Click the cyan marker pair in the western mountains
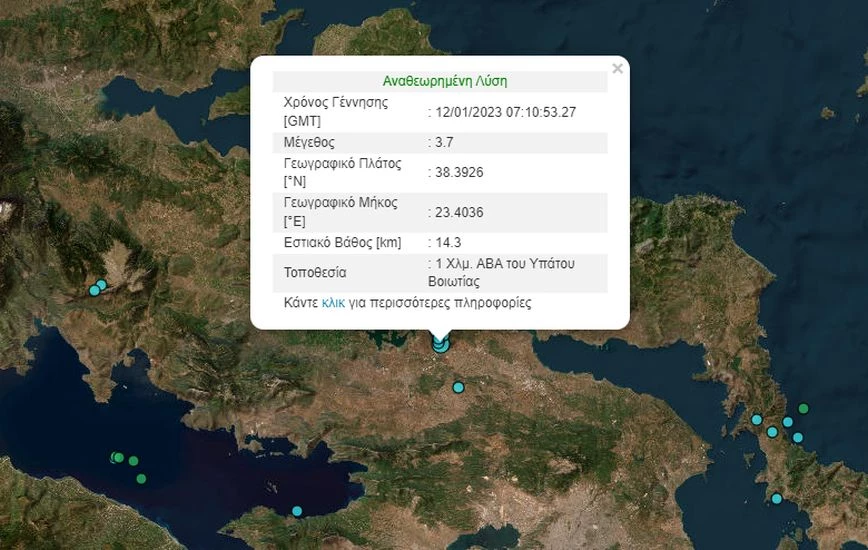This screenshot has height=550, width=868. point(98,288)
